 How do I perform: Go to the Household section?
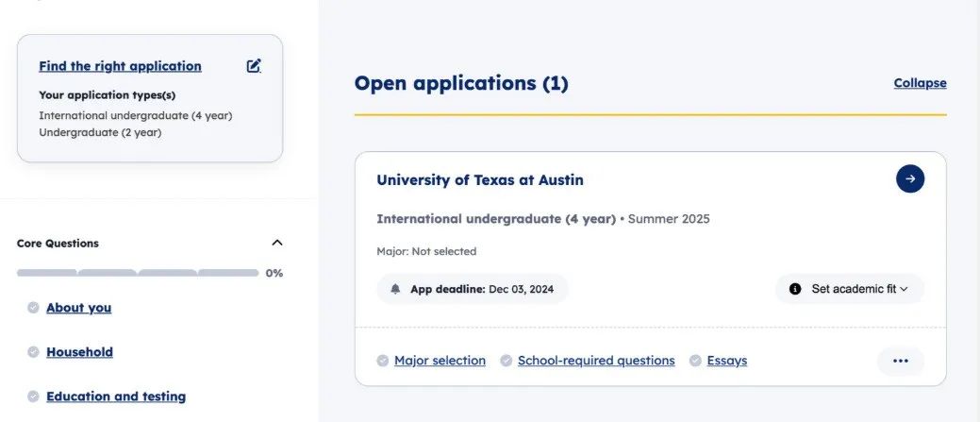[79, 352]
